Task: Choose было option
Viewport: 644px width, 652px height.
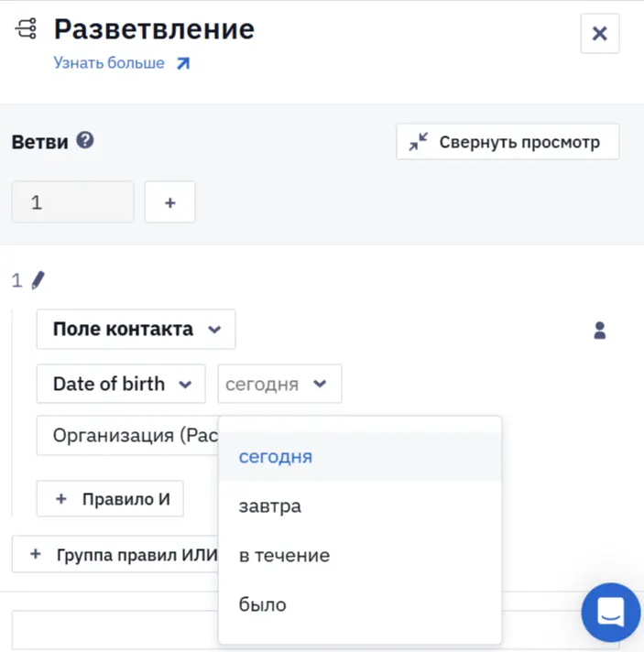Action: pyautogui.click(x=360, y=604)
